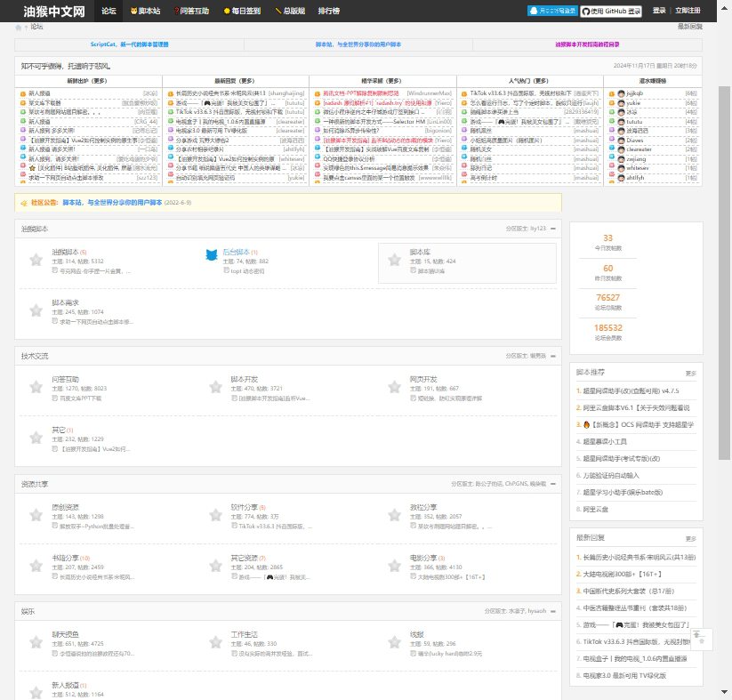Click the scroll-to-top floating button
This screenshot has height=700, width=732.
pyautogui.click(x=700, y=637)
